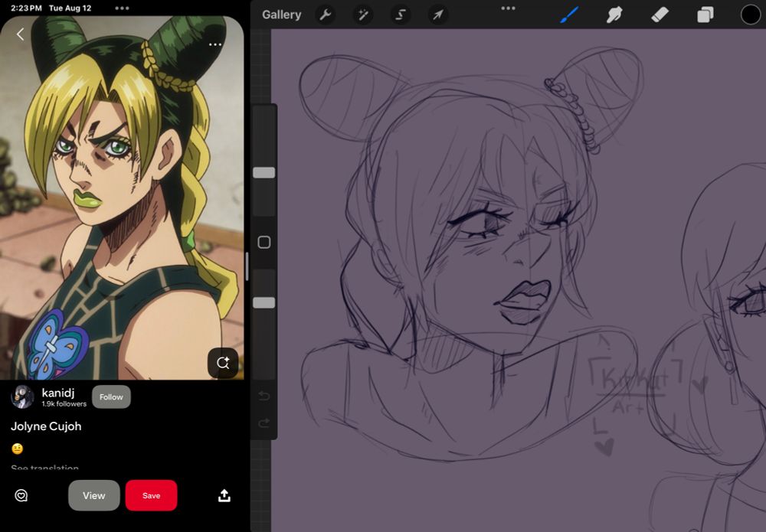Open Pinterest multitasking dots at top
Viewport: 766px width, 532px height.
(122, 8)
